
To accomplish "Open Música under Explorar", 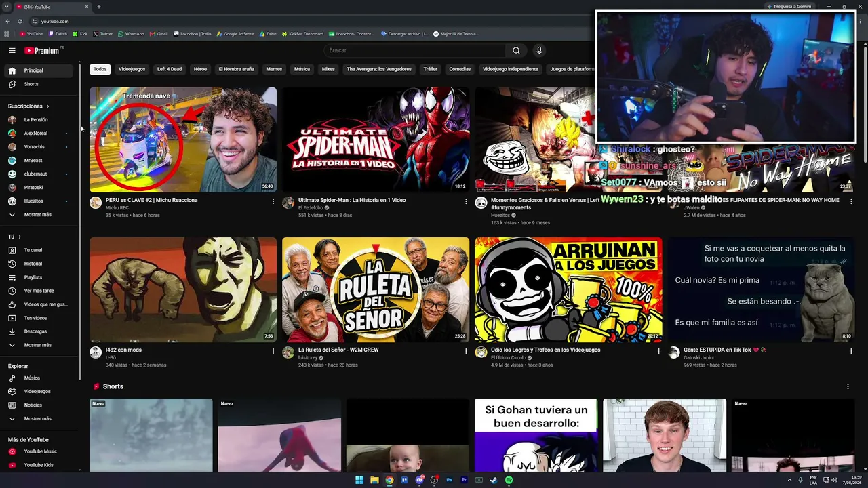I will coord(39,378).
